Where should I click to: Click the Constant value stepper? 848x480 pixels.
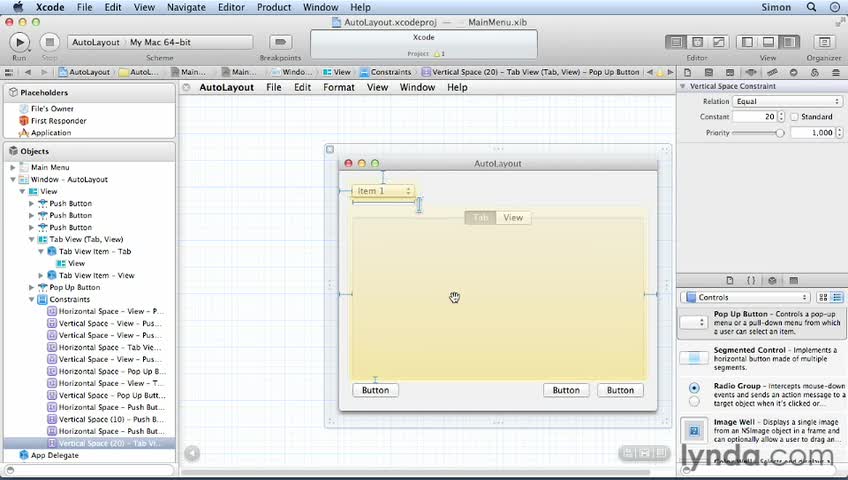(781, 117)
